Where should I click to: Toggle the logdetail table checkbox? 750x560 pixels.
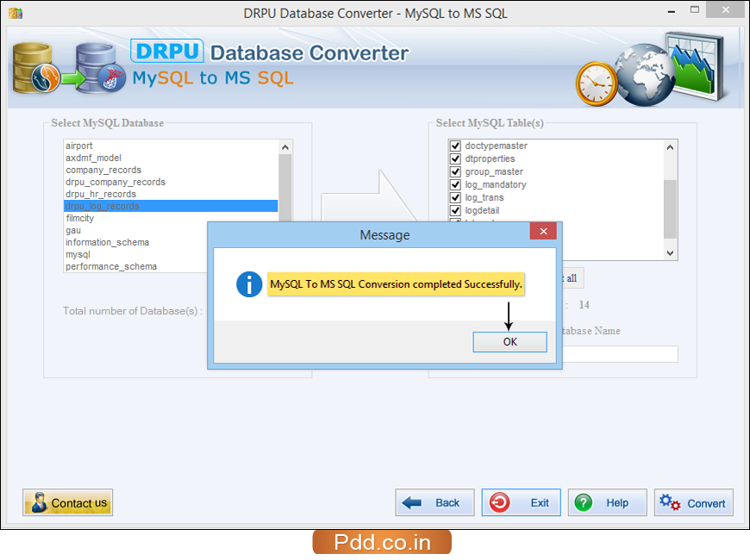455,210
